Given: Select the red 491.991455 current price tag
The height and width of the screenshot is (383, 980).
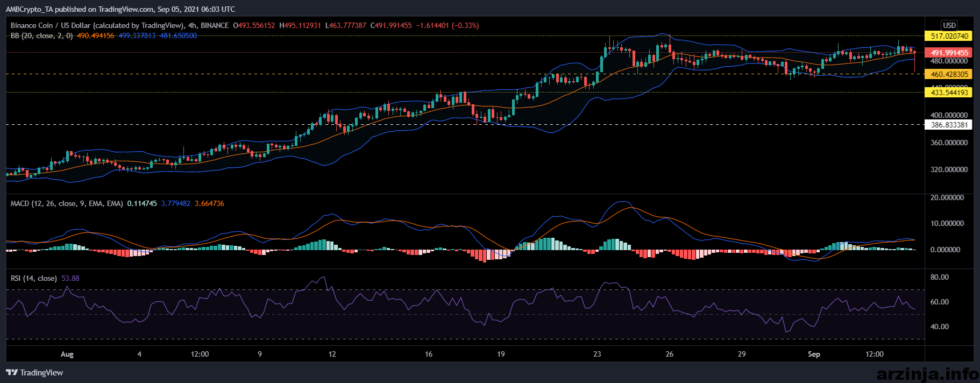Looking at the screenshot, I should point(948,53).
